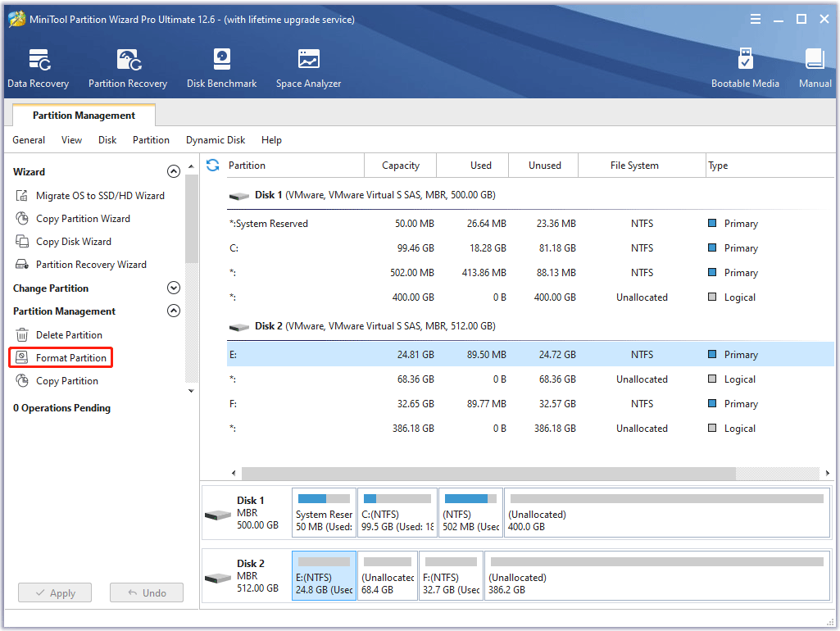Select the 400.0 GB unallocated block

tap(667, 513)
